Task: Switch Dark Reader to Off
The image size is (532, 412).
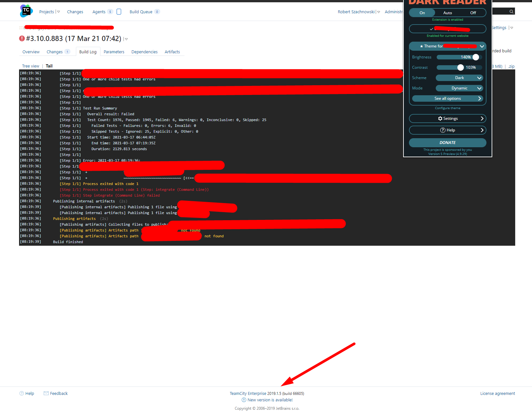Action: (473, 13)
